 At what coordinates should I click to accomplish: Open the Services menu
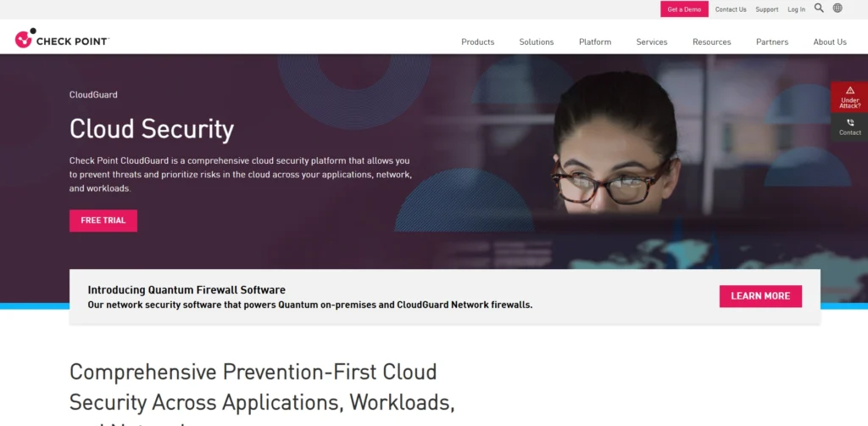click(652, 42)
